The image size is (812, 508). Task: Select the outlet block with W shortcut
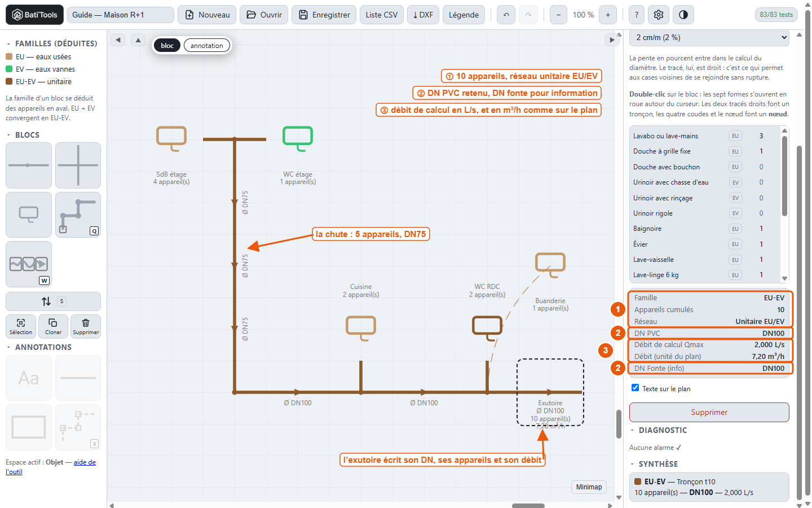[x=29, y=264]
